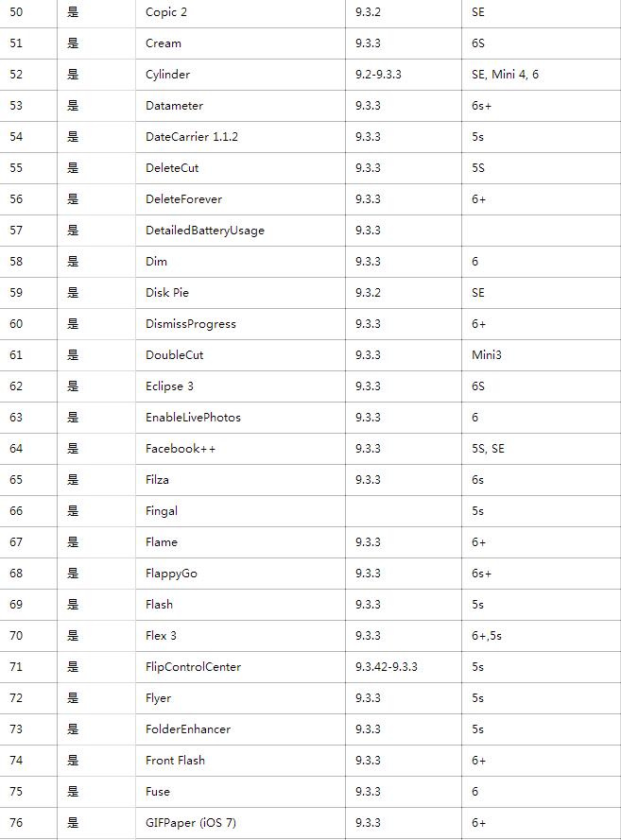This screenshot has height=840, width=621.
Task: Select GIFPaper (iOS 7) entry
Action: coord(191,823)
